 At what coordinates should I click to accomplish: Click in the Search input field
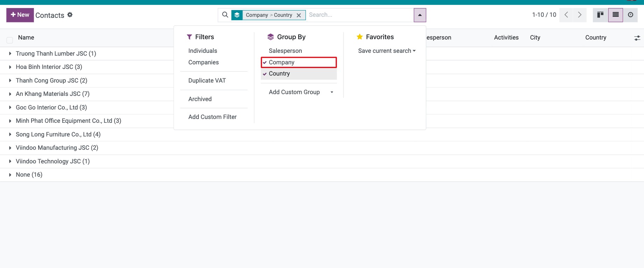[359, 15]
